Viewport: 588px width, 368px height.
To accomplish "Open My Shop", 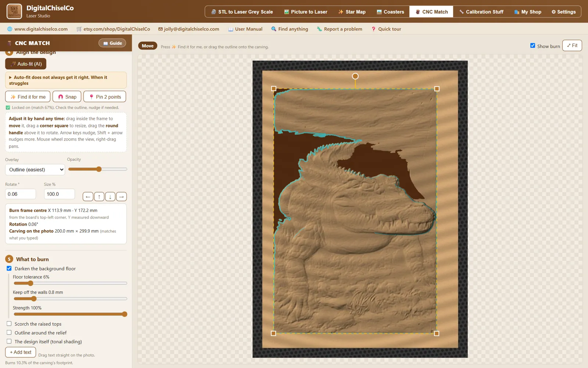I will 528,12.
